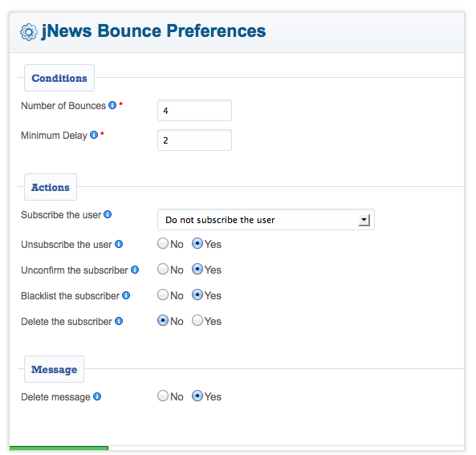Image resolution: width=476 pixels, height=455 pixels.
Task: Open the Subscribe the user dropdown
Action: click(266, 219)
